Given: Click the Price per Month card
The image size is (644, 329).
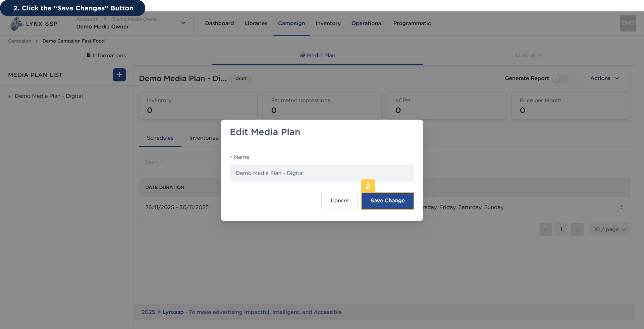Looking at the screenshot, I should click(571, 106).
